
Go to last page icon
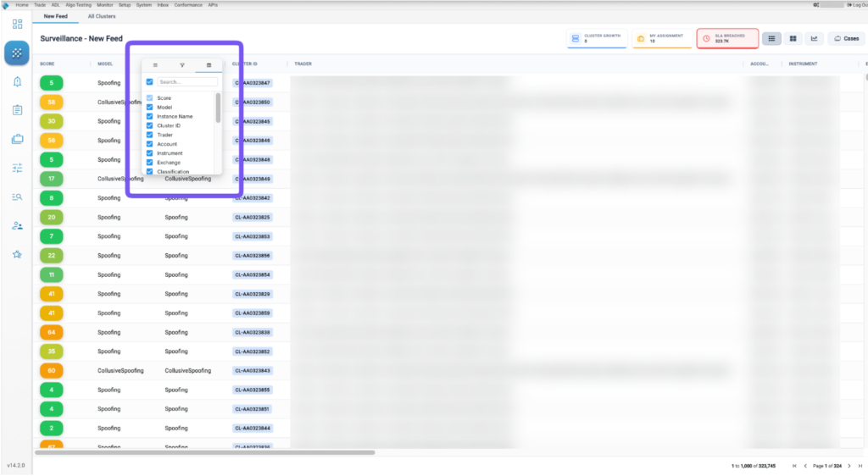pyautogui.click(x=860, y=466)
